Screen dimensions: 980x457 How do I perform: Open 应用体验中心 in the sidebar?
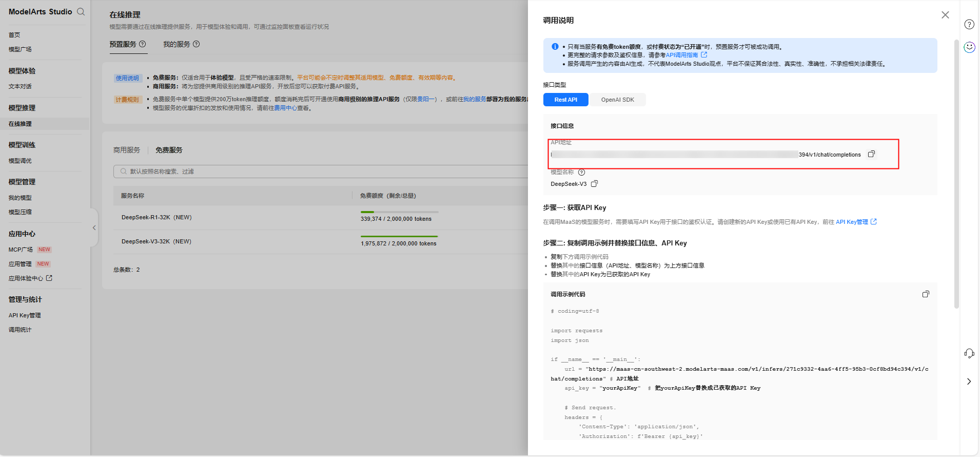click(26, 278)
